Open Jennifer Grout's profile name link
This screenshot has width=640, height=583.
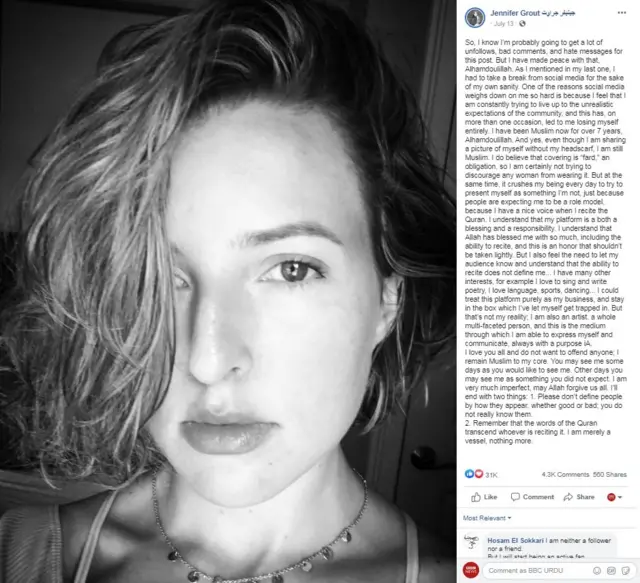point(532,13)
